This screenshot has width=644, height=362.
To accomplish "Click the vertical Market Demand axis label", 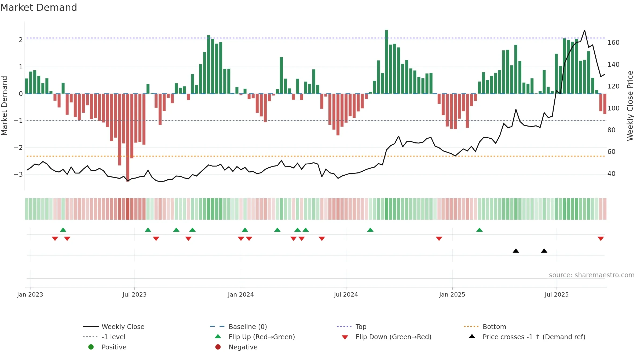I will click(x=4, y=106).
